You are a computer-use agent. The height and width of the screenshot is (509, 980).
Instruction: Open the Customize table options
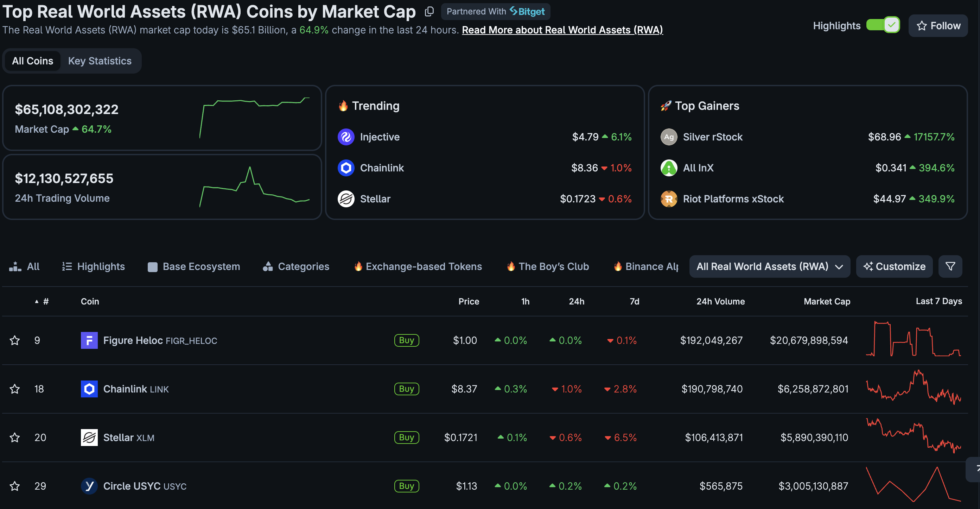[894, 266]
